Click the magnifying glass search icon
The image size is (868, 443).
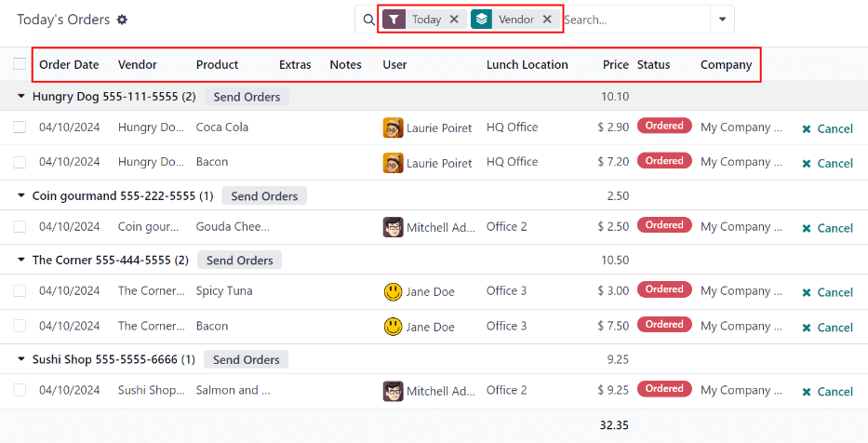pos(368,20)
